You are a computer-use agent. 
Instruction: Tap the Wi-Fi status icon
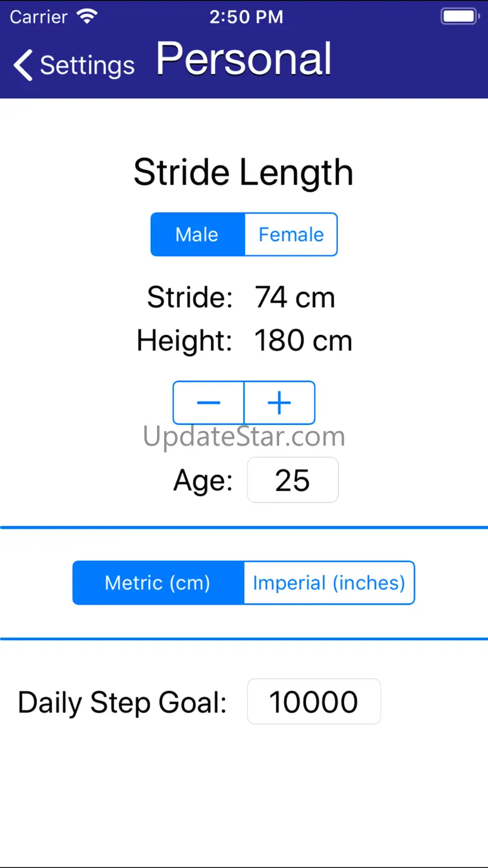[x=87, y=17]
